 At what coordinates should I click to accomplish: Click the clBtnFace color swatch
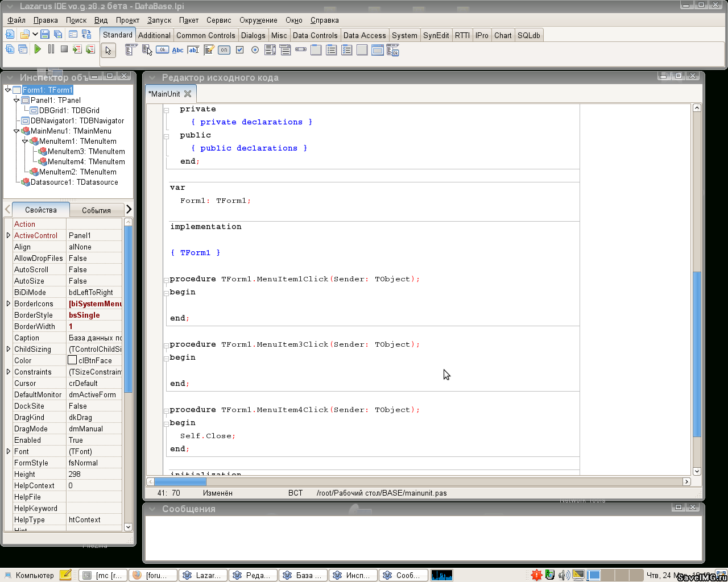(x=72, y=360)
